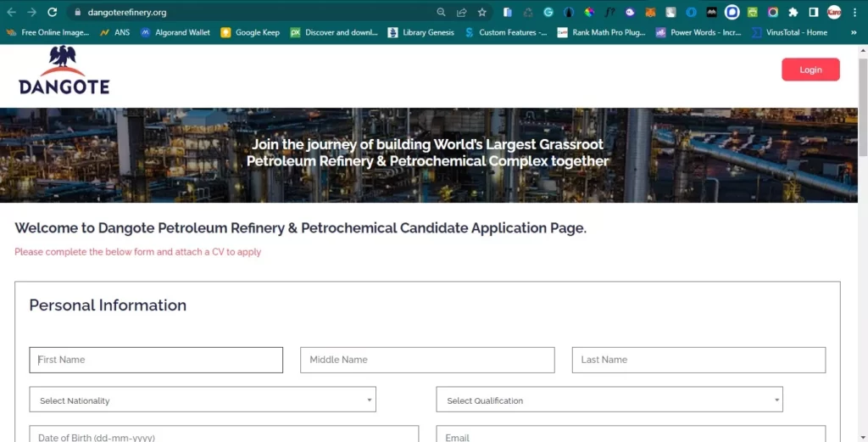Open the Algorand Wallet bookmark
Image resolution: width=868 pixels, height=442 pixels.
pos(175,33)
